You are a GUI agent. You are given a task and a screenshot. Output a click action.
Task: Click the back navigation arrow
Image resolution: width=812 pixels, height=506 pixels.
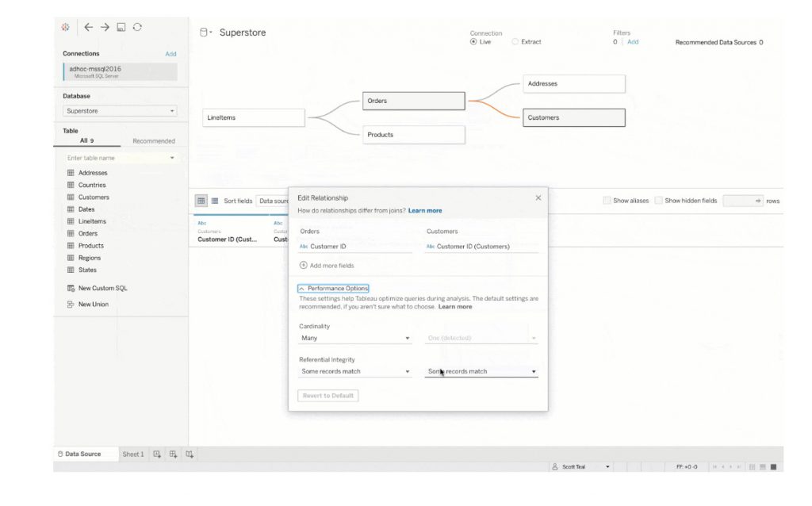click(x=87, y=26)
